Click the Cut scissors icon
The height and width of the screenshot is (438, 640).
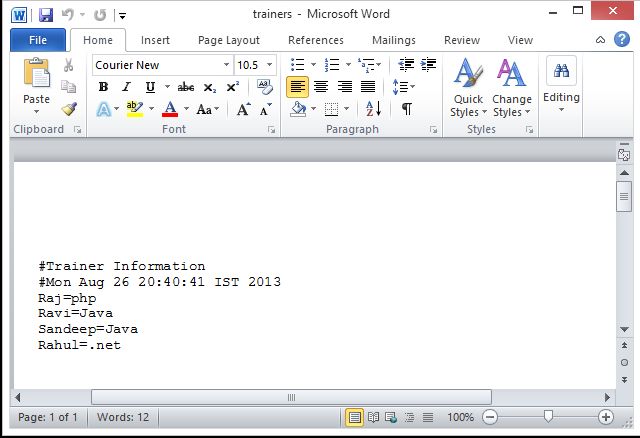(x=68, y=64)
